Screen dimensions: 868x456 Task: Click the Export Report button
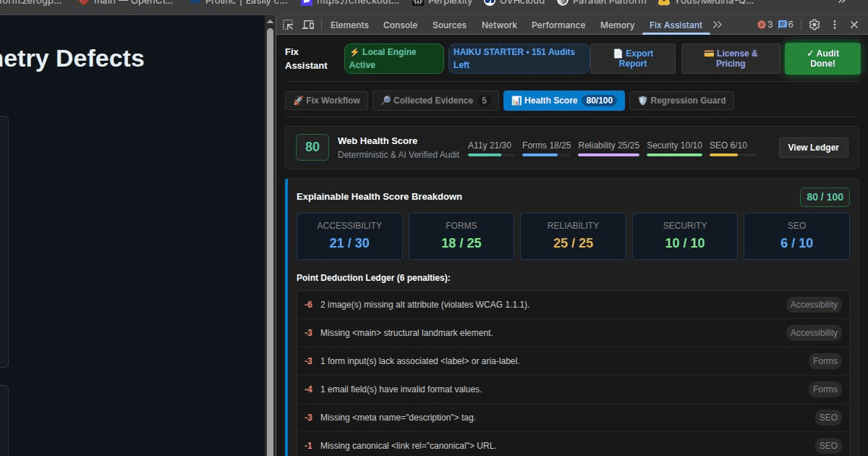(x=633, y=59)
